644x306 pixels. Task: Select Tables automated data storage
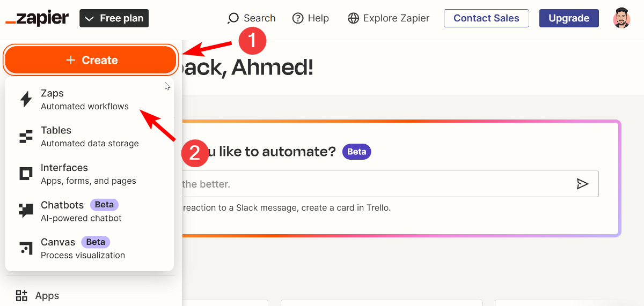click(89, 137)
